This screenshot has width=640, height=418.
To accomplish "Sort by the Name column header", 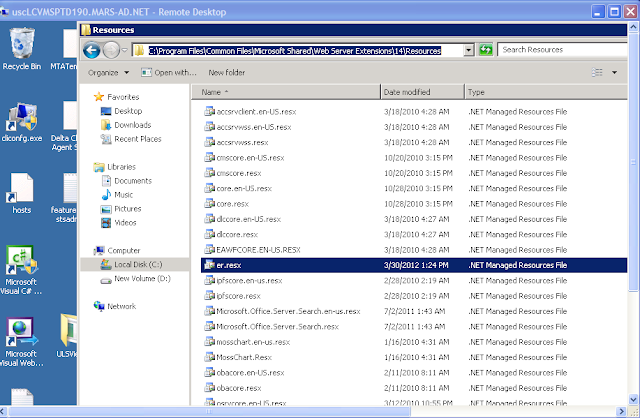I will coord(286,92).
